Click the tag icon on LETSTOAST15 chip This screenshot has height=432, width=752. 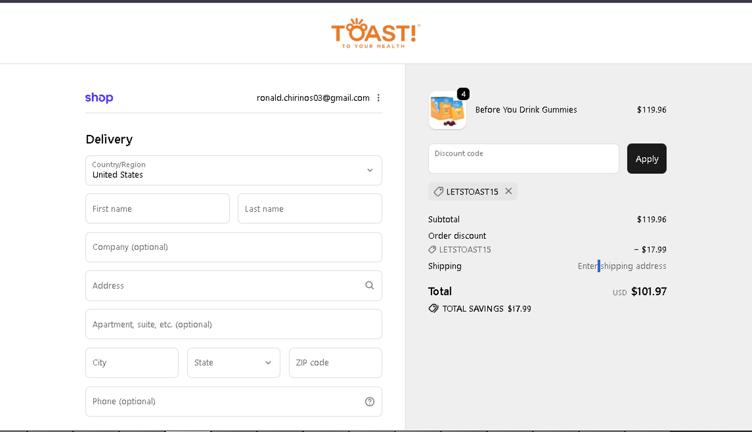(438, 192)
